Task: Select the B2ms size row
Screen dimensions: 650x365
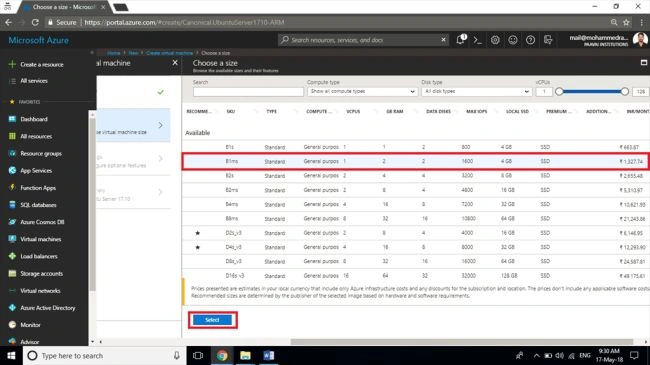Action: click(x=416, y=190)
